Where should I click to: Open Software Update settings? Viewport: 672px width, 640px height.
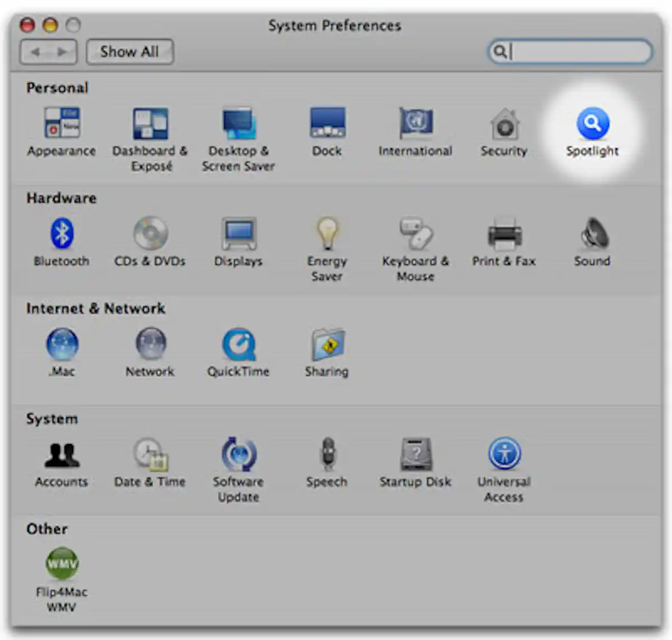click(x=239, y=455)
